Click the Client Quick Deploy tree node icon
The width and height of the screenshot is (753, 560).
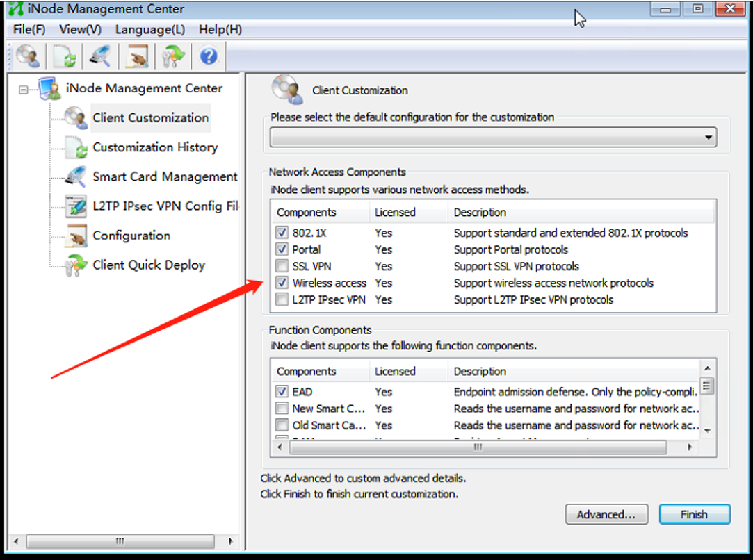tap(75, 265)
